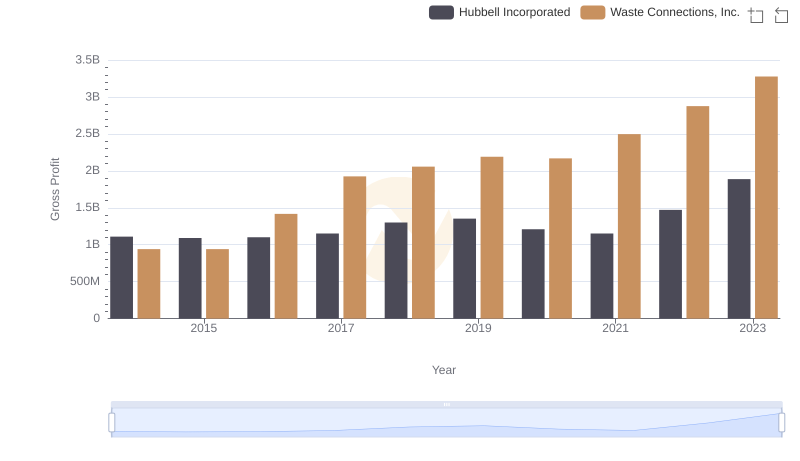800x461 pixels.
Task: Click the zoom reset icon
Action: point(781,15)
